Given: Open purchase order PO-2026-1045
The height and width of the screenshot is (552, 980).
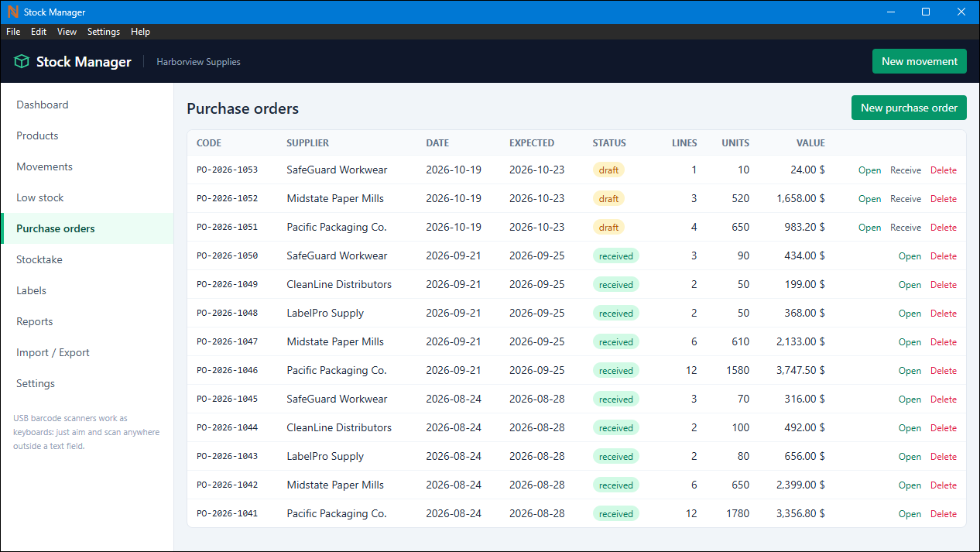Looking at the screenshot, I should (x=910, y=399).
